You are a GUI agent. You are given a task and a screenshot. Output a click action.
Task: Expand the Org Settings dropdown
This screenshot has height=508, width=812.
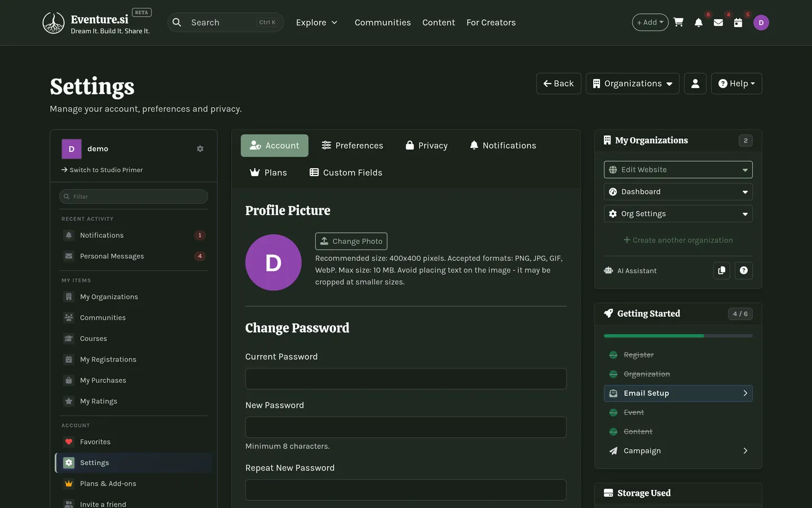pyautogui.click(x=678, y=214)
